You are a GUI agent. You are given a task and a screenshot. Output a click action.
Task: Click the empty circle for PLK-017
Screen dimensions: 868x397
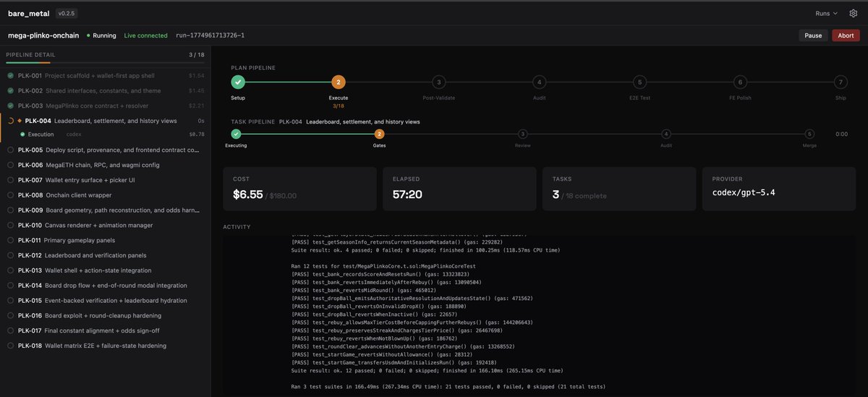point(11,330)
